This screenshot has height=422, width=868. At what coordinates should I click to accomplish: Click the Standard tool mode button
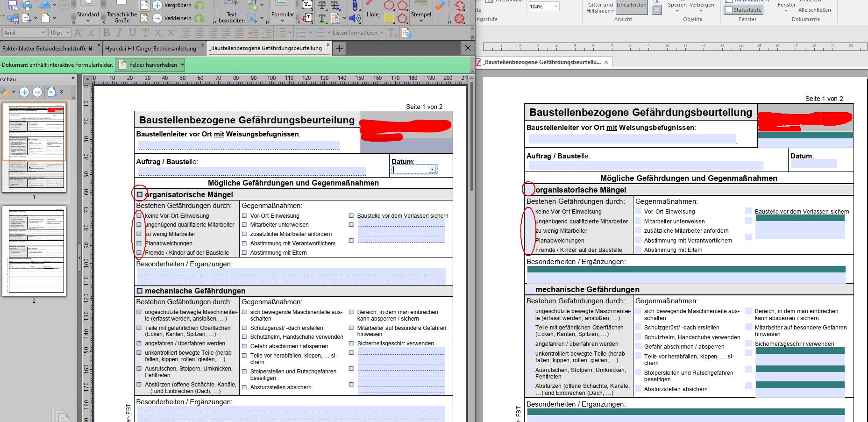(x=88, y=12)
